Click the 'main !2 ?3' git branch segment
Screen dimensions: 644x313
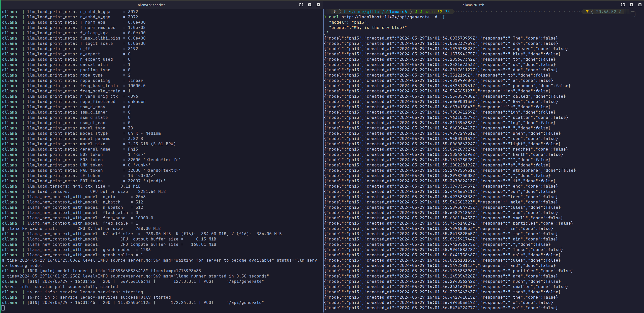pos(437,12)
